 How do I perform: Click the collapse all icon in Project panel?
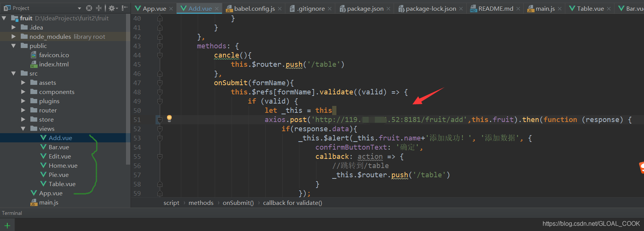coord(99,8)
